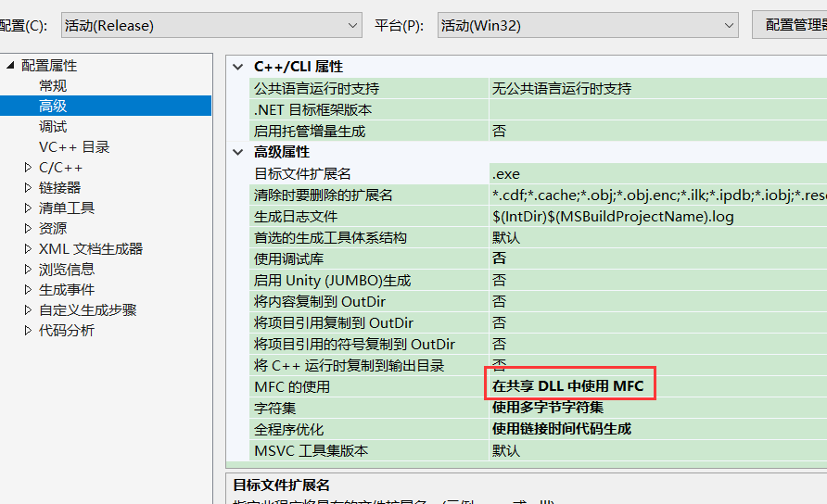The image size is (827, 504).
Task: Click the 在共享 DLL 中使用 MFC value
Action: tap(568, 386)
